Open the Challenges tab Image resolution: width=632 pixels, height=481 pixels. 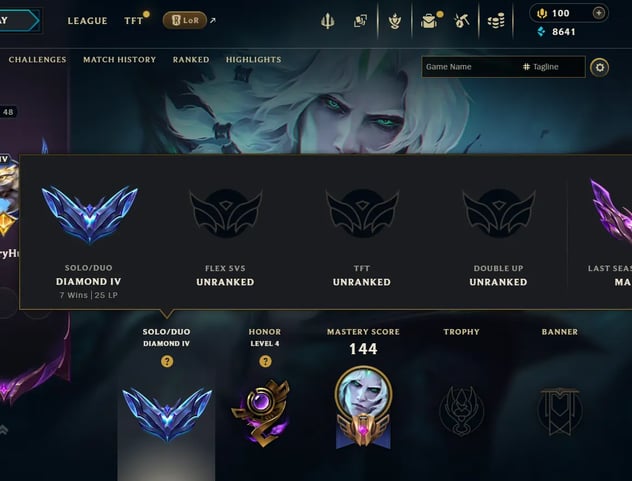(37, 60)
